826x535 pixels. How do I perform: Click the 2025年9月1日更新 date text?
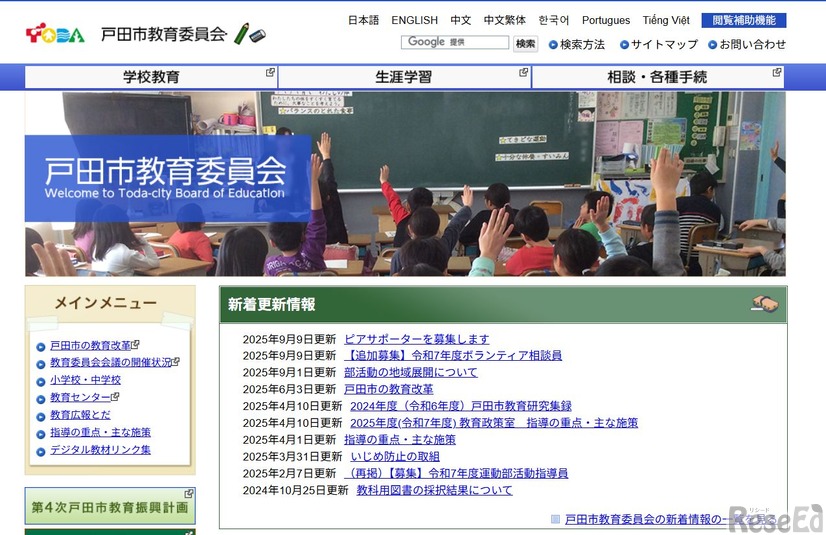289,372
